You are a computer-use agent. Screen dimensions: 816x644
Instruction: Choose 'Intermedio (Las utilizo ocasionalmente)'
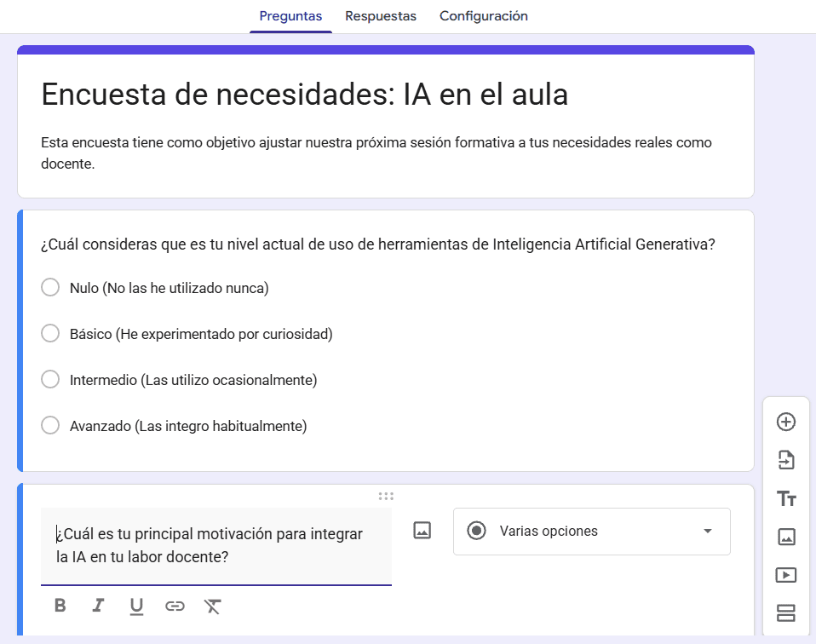point(50,380)
